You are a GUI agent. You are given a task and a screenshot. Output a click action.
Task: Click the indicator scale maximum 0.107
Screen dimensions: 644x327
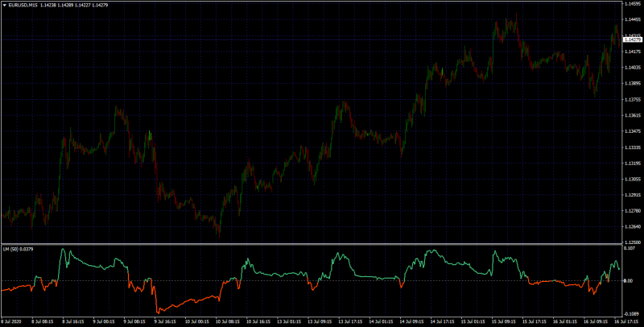click(630, 248)
